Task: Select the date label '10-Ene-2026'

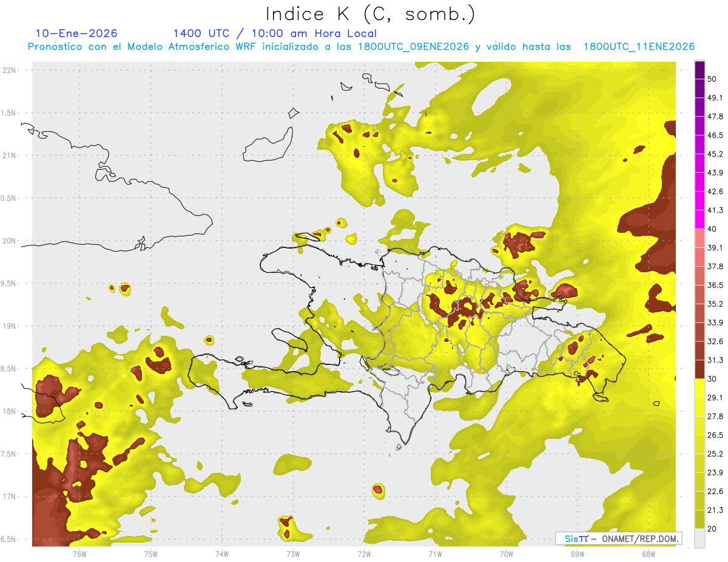Action: click(76, 33)
